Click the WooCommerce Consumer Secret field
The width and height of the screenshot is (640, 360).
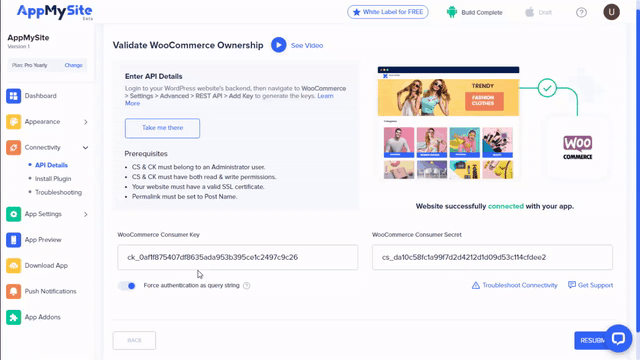492,257
